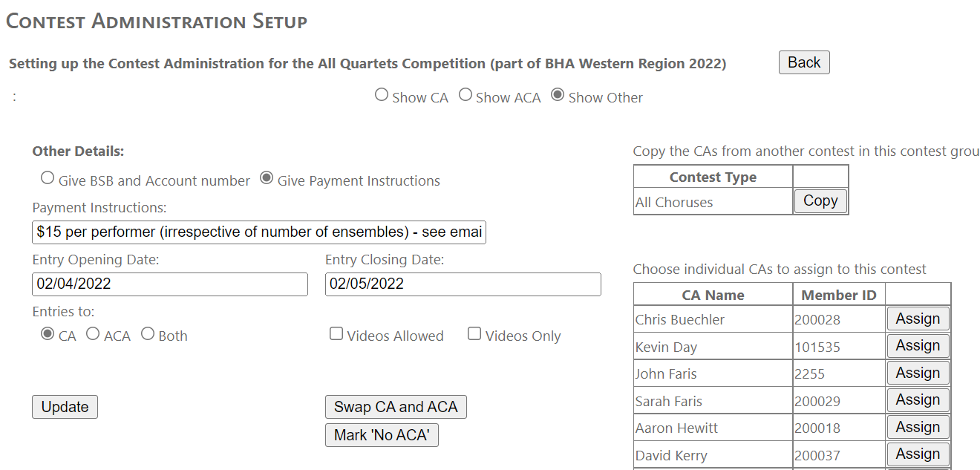Click the Entry Closing Date field
Image resolution: width=980 pixels, height=470 pixels.
pyautogui.click(x=463, y=284)
